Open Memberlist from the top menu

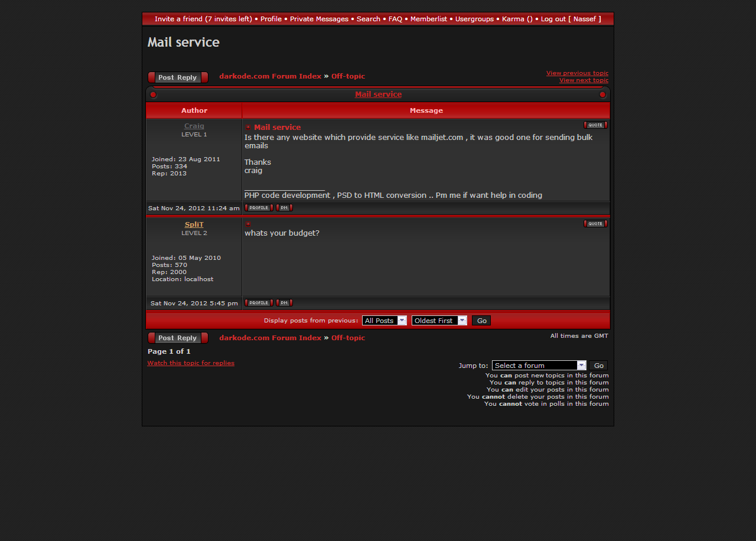[x=428, y=19]
